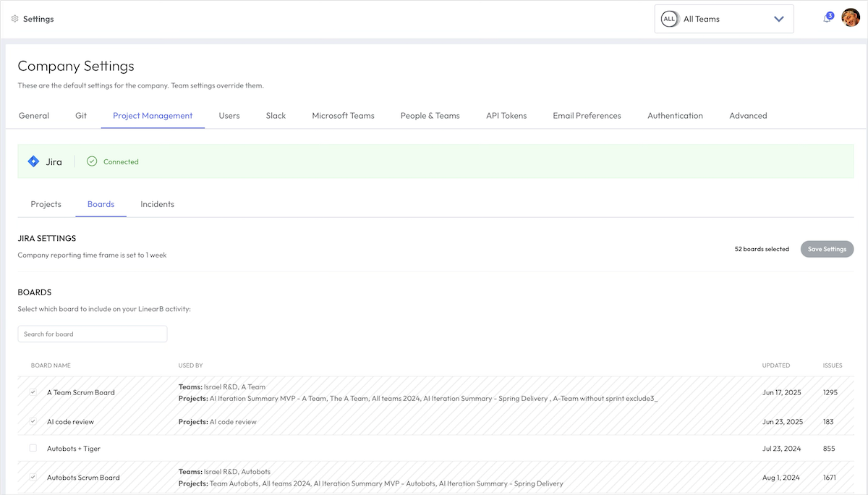Click the ISSUES column header
The image size is (868, 495).
pyautogui.click(x=832, y=365)
